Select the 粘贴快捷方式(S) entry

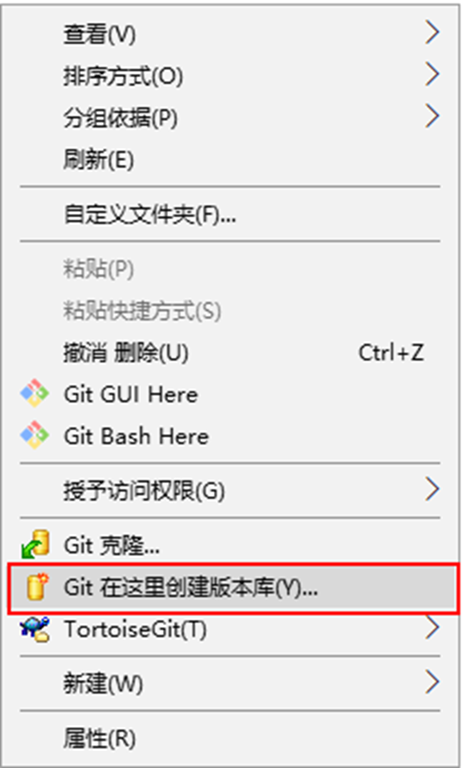tap(230, 311)
